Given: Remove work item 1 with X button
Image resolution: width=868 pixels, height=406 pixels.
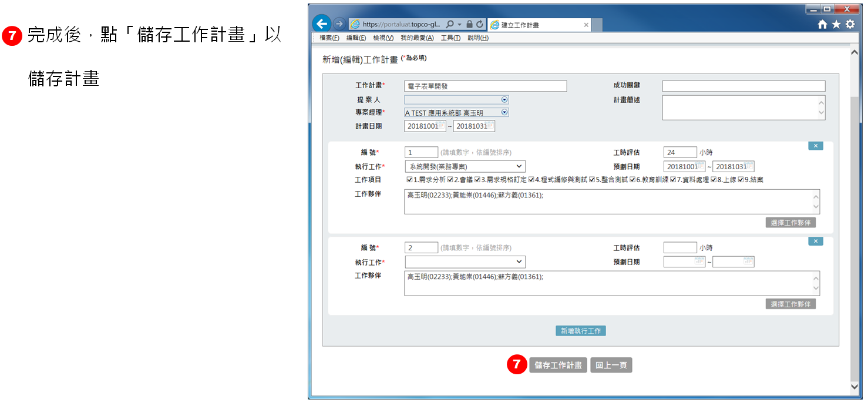Looking at the screenshot, I should coord(815,146).
